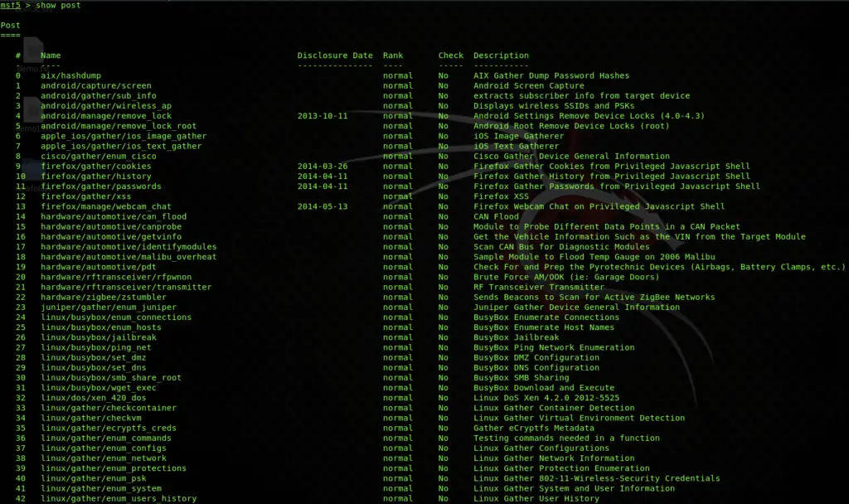Image resolution: width=849 pixels, height=504 pixels.
Task: Select module 'hardware/zigbee/zstumbler'
Action: [x=104, y=298]
